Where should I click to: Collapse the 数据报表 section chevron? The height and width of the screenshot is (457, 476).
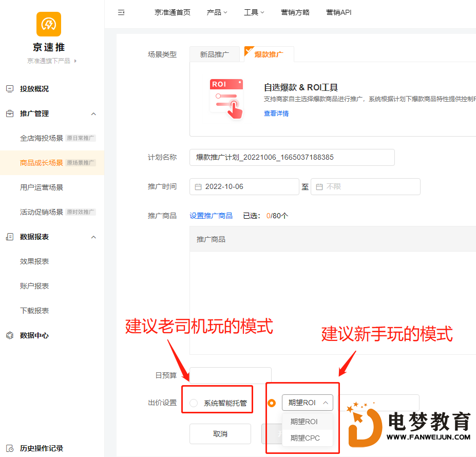(93, 237)
